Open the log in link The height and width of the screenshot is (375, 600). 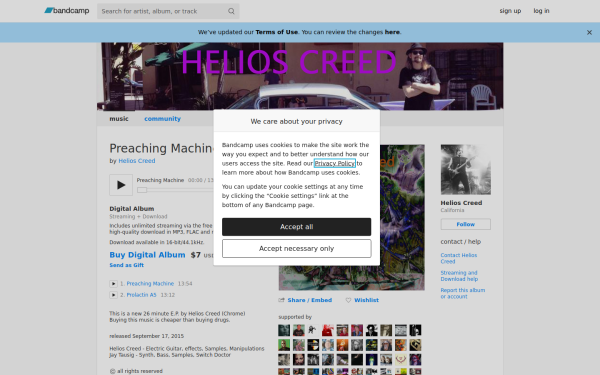541,11
